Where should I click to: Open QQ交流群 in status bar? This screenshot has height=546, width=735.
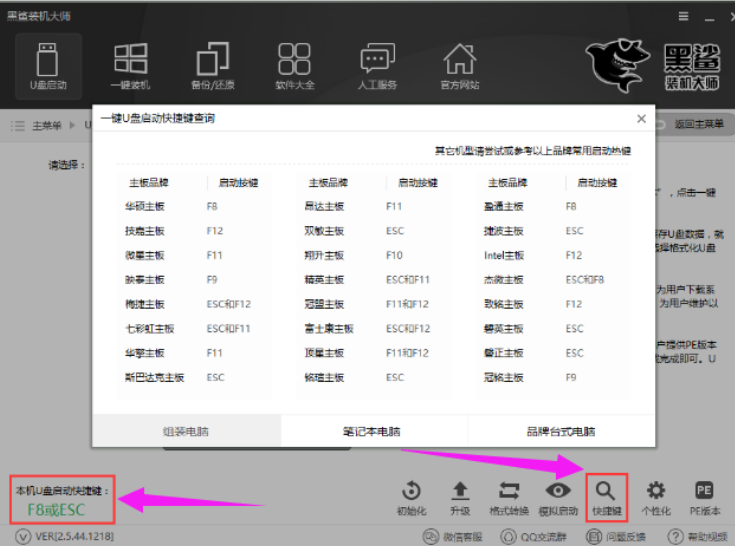pyautogui.click(x=533, y=537)
